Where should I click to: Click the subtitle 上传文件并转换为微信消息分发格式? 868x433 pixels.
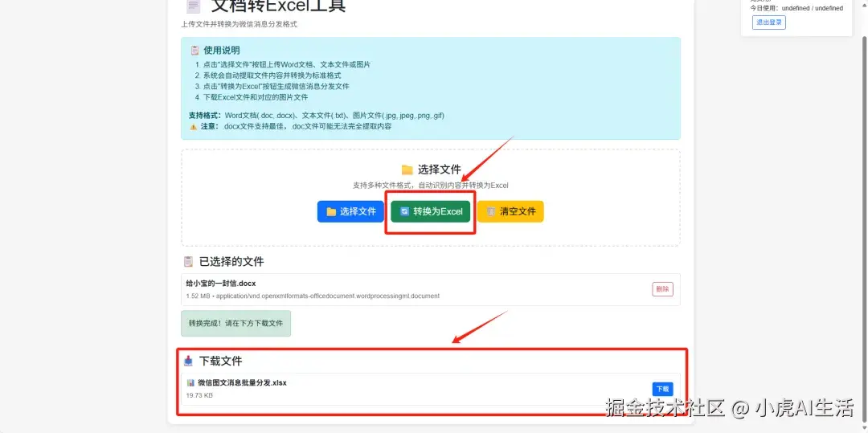[240, 24]
